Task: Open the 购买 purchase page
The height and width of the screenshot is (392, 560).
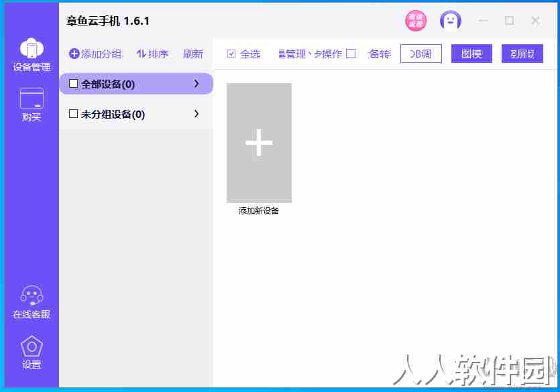Action: [32, 105]
